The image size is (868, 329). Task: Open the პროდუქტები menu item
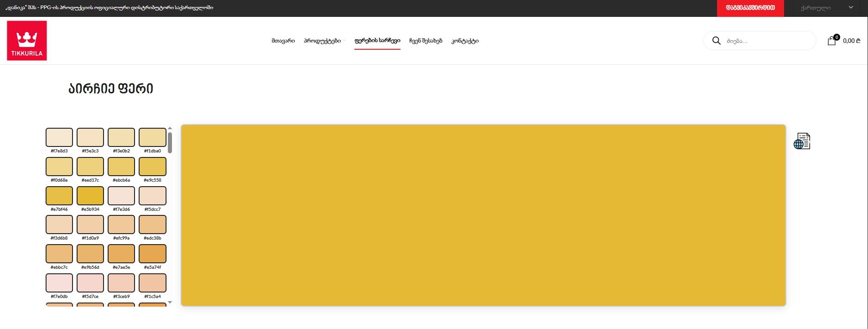[x=322, y=41]
